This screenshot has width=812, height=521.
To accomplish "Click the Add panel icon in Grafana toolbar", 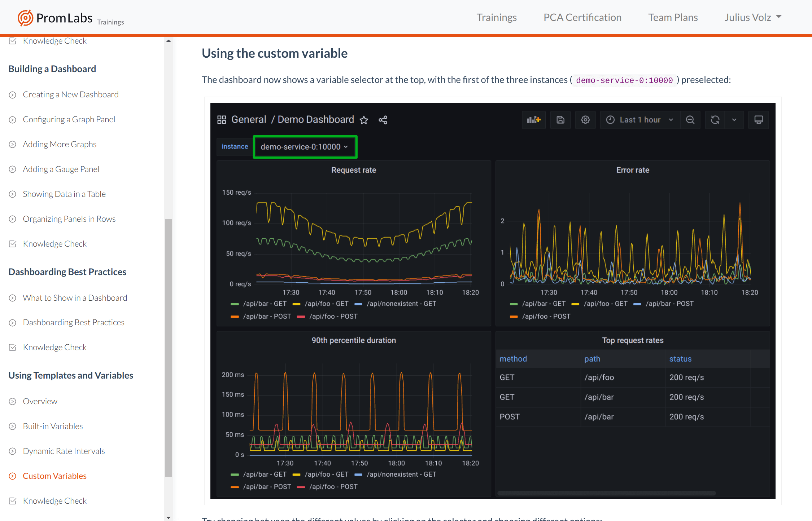I will pos(533,120).
